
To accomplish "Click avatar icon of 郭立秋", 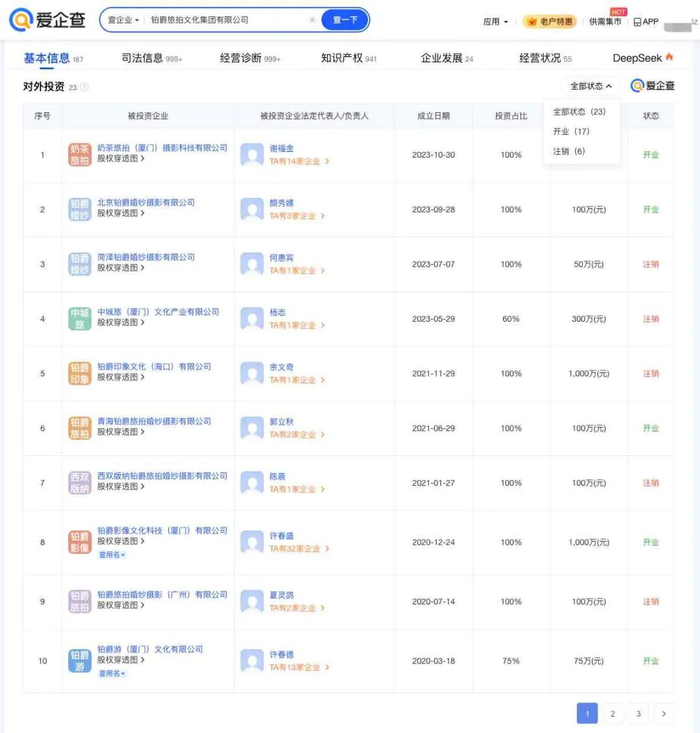I will point(252,428).
